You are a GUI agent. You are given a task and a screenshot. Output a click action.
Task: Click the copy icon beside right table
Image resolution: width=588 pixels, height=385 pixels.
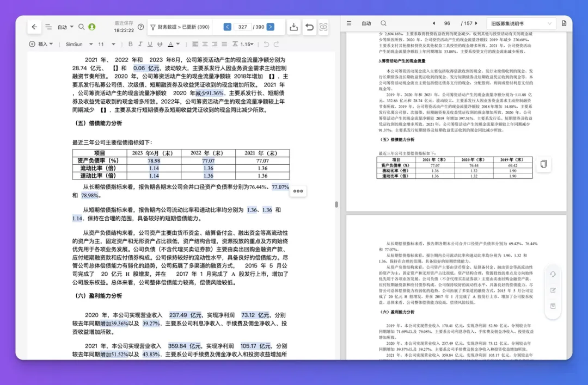click(x=543, y=164)
